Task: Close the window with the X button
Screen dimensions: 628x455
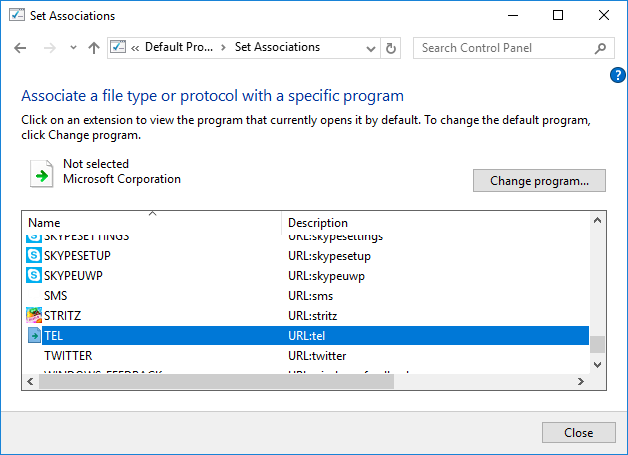Action: [x=604, y=16]
